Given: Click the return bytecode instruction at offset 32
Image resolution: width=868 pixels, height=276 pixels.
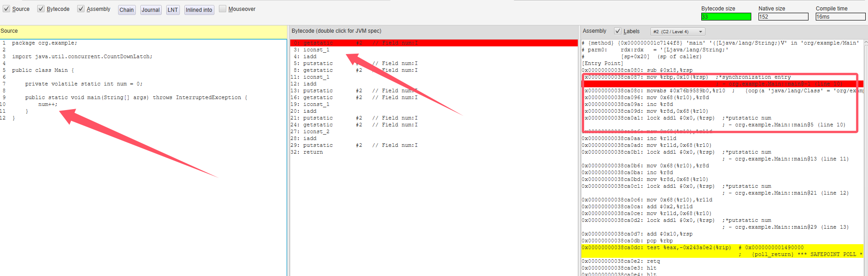Looking at the screenshot, I should pos(312,152).
